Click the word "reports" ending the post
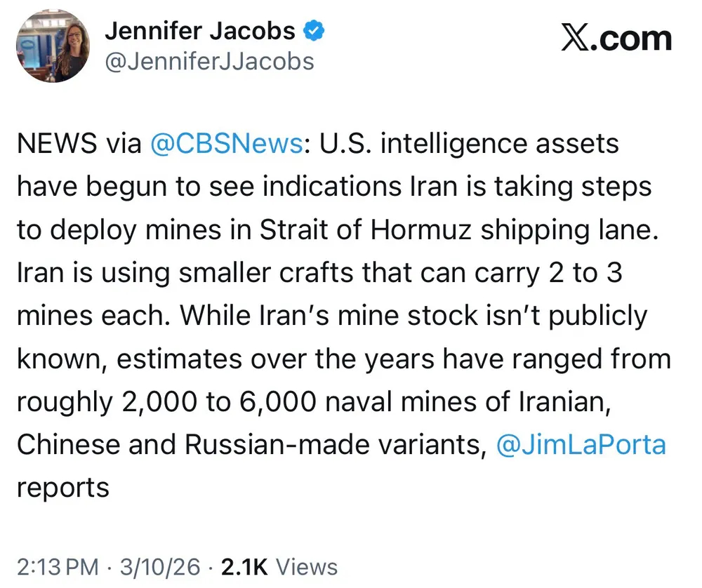This screenshot has width=702, height=588. point(62,487)
